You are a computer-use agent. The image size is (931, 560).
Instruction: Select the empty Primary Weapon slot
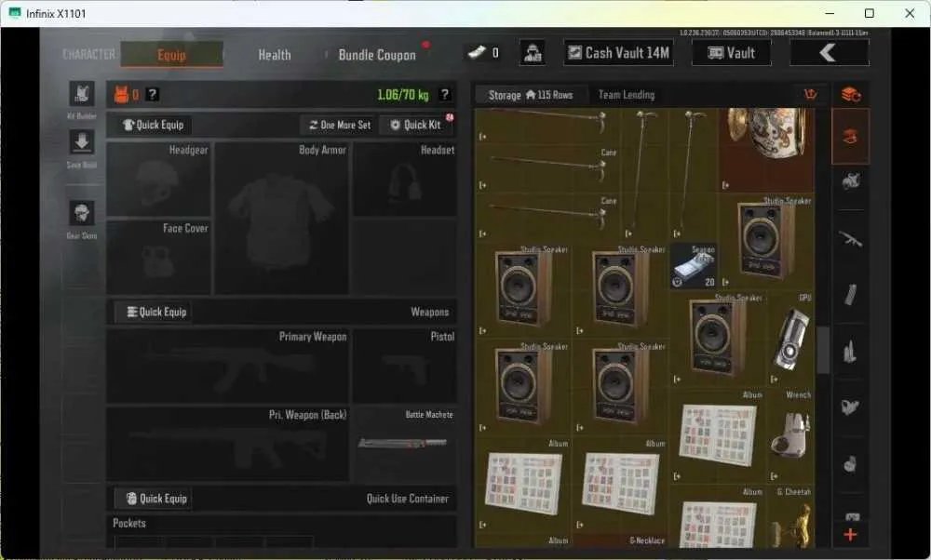[x=227, y=366]
